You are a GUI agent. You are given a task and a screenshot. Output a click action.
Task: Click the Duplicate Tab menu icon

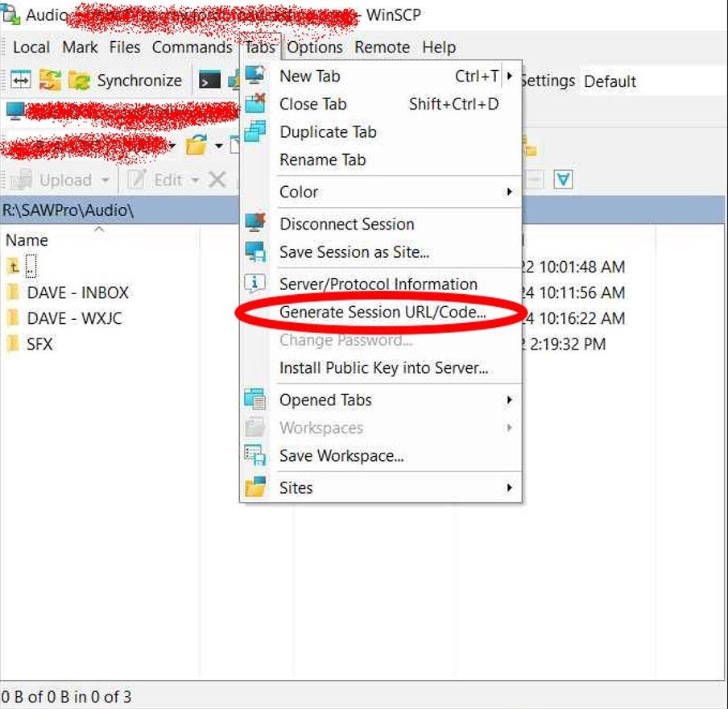pyautogui.click(x=255, y=131)
